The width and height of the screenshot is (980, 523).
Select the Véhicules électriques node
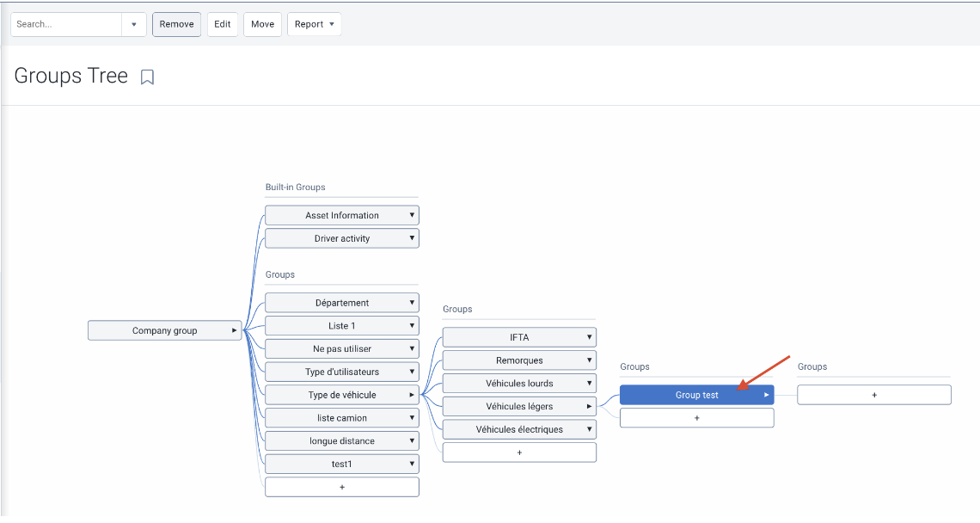tap(519, 429)
